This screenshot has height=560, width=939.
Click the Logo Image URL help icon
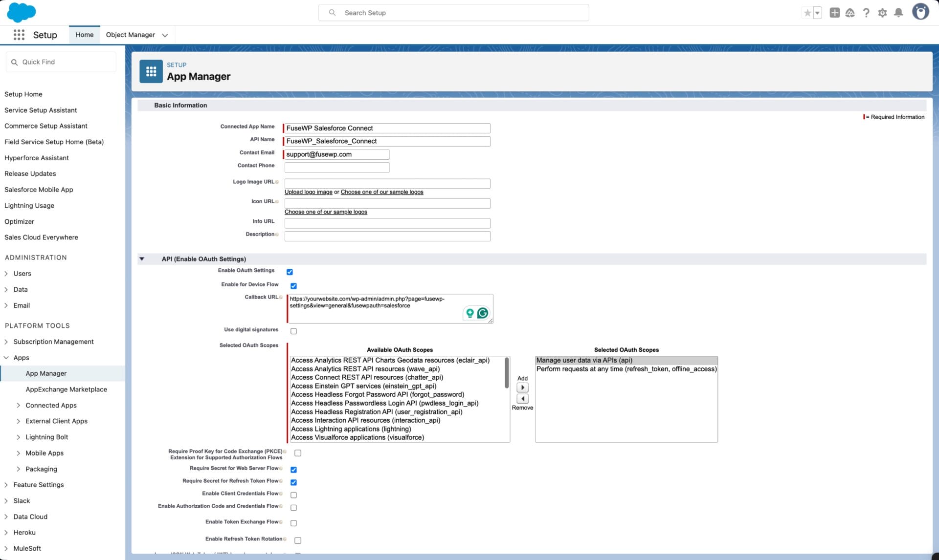tap(277, 182)
